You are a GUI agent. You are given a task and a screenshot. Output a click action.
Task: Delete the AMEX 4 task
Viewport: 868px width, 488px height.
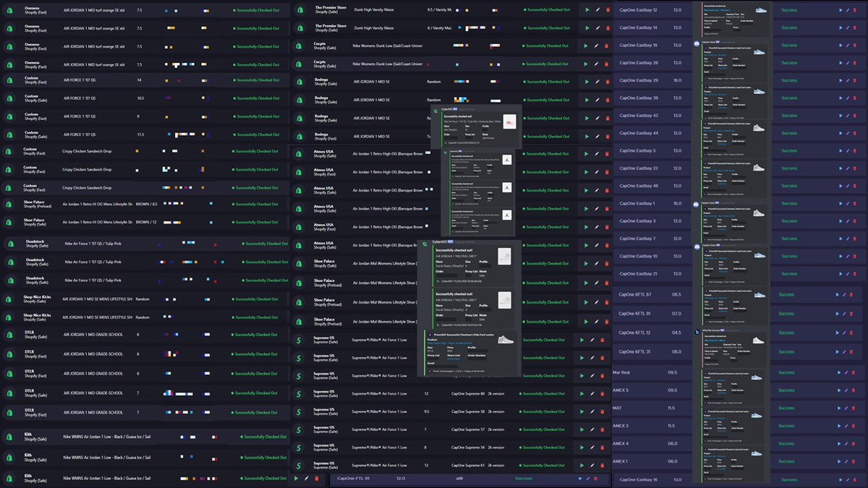(853, 443)
